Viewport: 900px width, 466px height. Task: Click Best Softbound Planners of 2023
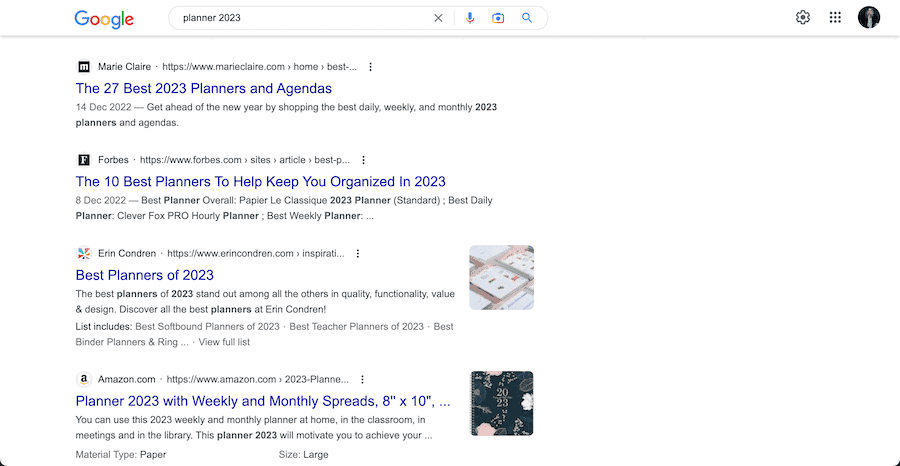(207, 327)
